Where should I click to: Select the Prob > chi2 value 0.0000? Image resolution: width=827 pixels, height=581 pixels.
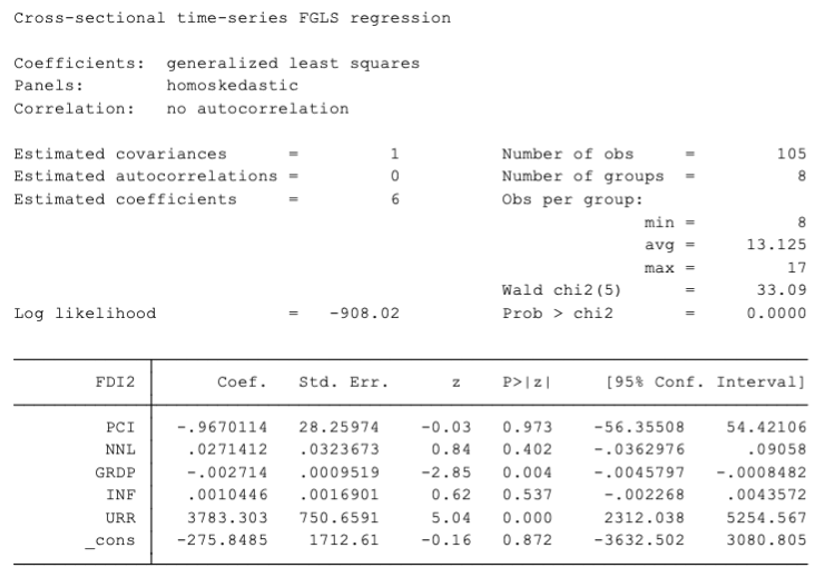click(780, 313)
